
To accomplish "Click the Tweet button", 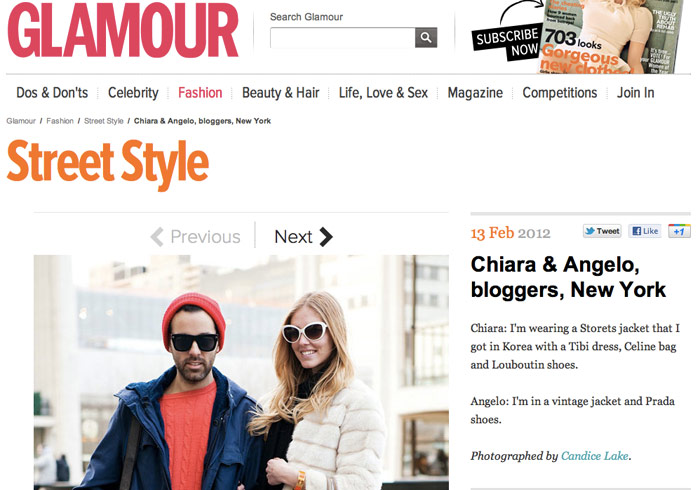I will tap(602, 231).
